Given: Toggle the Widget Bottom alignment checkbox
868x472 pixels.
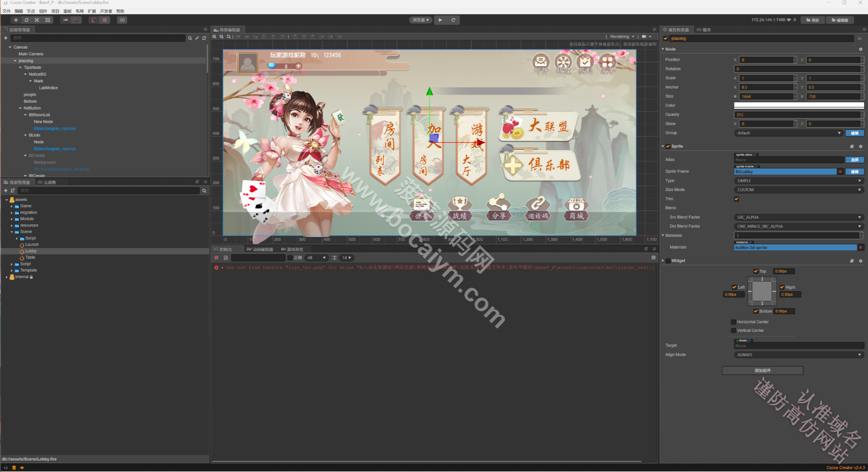Looking at the screenshot, I should tap(756, 311).
